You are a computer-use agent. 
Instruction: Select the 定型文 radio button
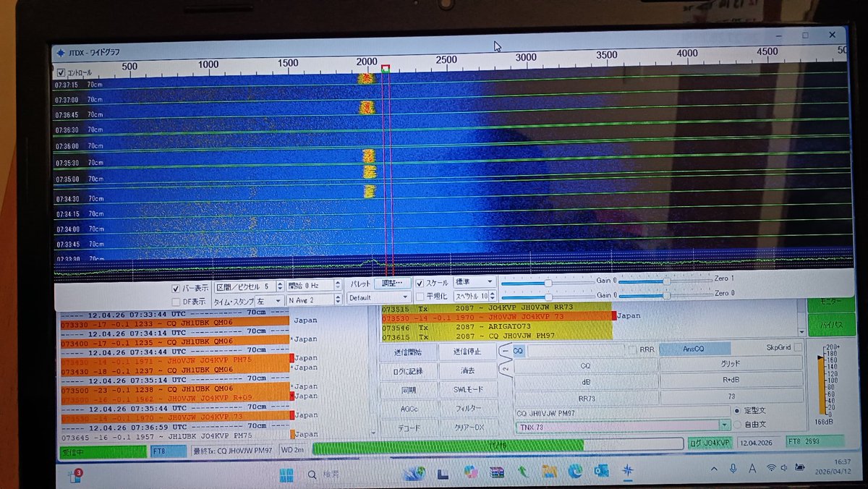[x=737, y=410]
